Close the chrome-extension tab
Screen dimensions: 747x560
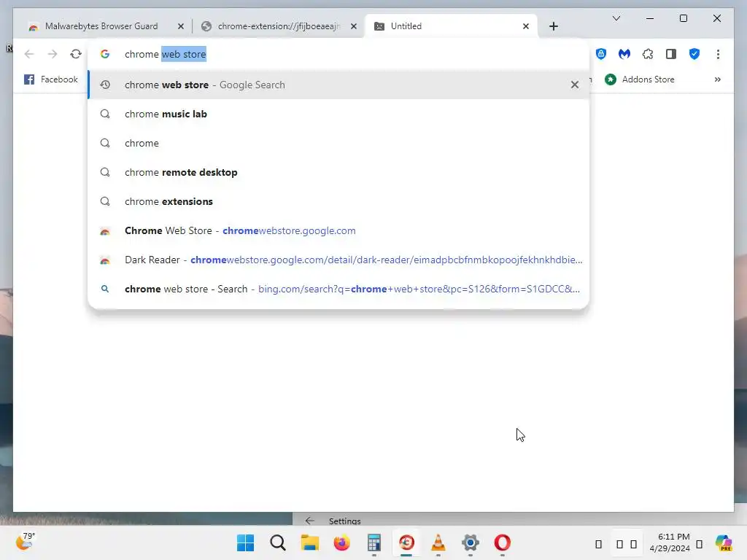(354, 27)
